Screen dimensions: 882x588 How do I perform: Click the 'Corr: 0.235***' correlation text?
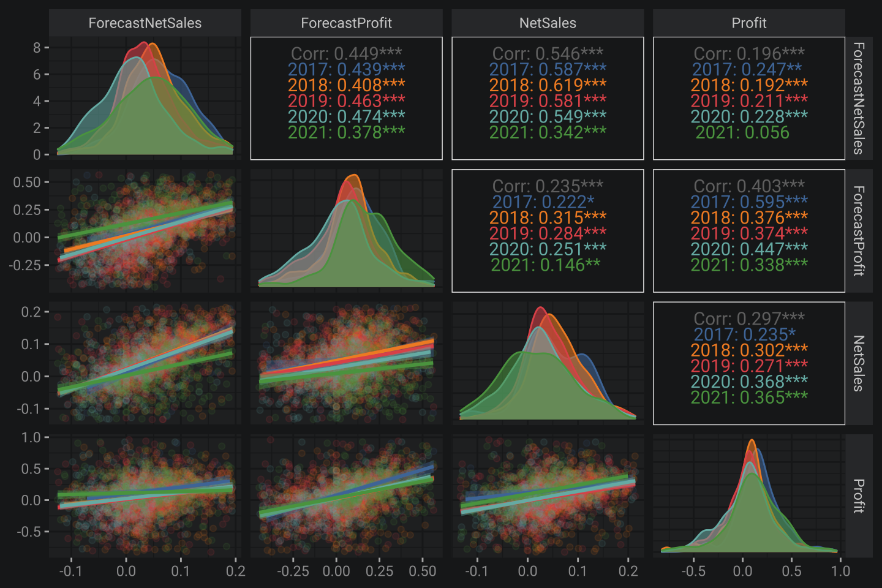coord(548,186)
